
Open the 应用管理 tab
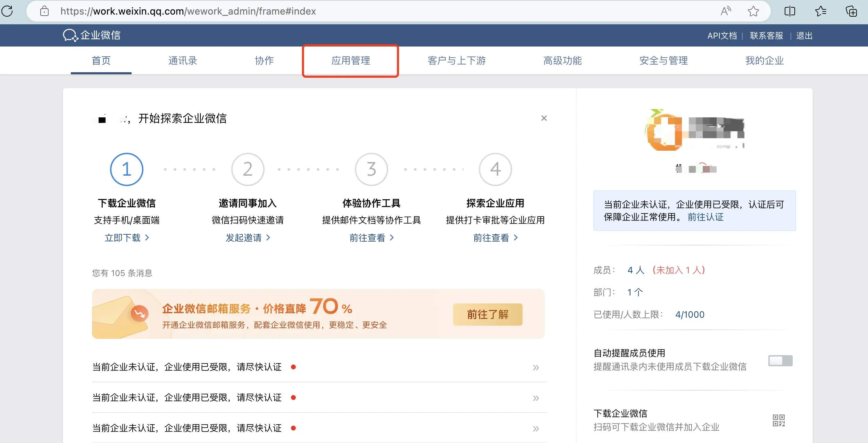point(351,60)
